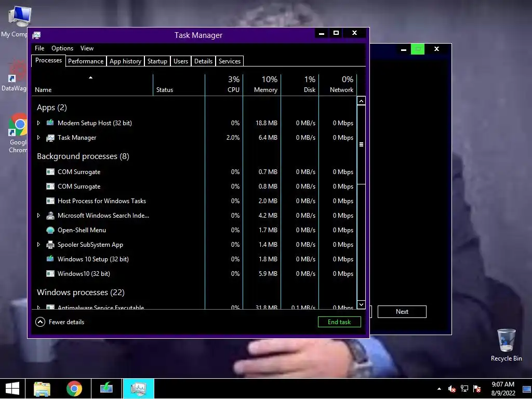Click the 18.8 MB memory value
Viewport: 532px width, 399px height.
point(267,123)
